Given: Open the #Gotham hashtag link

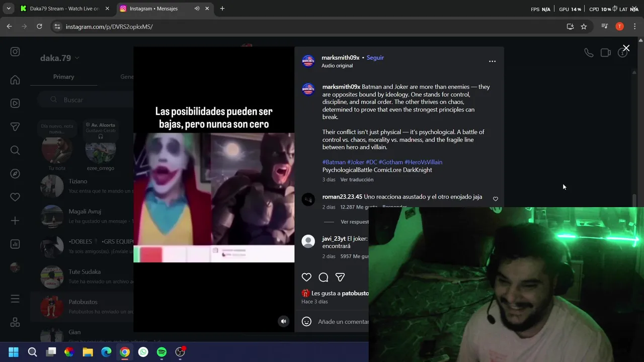Looking at the screenshot, I should (390, 162).
